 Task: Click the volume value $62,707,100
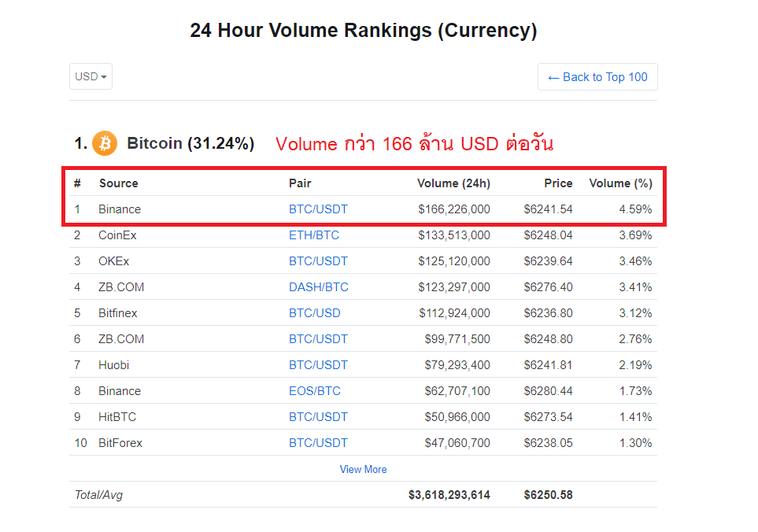click(x=457, y=391)
